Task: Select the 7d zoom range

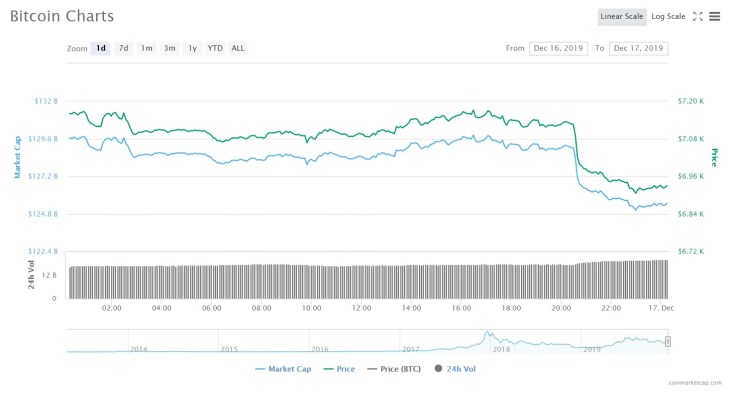Action: (123, 48)
